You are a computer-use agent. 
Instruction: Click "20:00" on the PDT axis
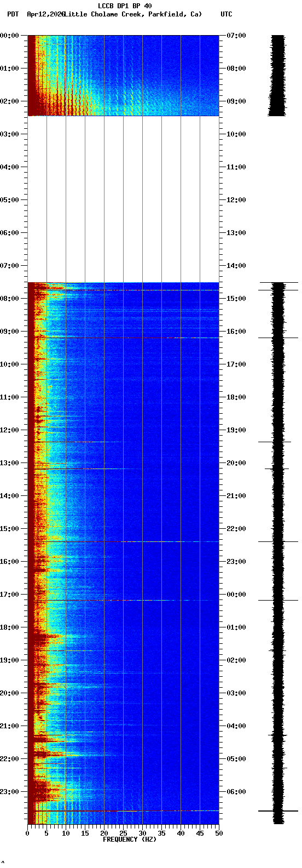coord(9,693)
